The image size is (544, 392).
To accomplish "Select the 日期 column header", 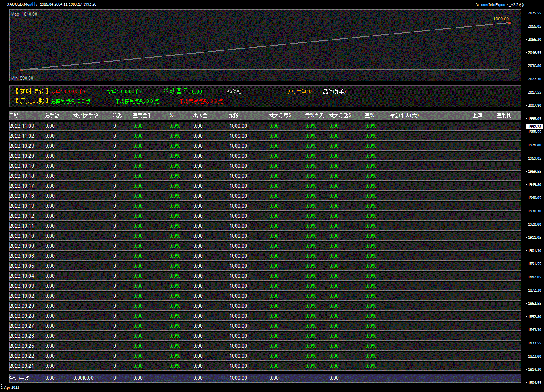I will 14,115.
